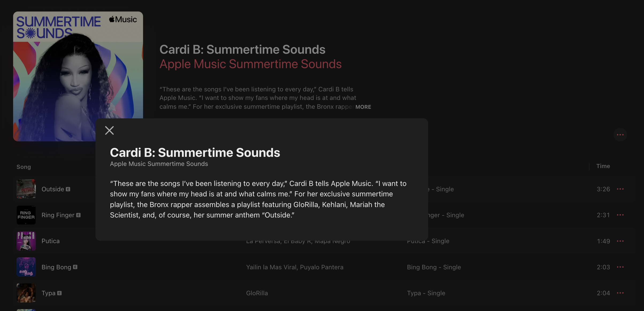Open playlist options three-dot menu
This screenshot has height=311, width=644.
(620, 135)
